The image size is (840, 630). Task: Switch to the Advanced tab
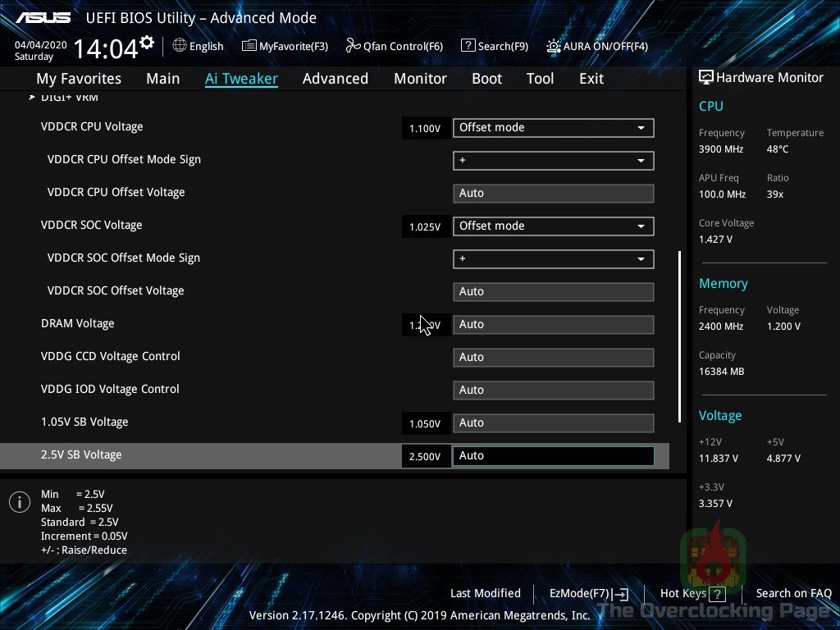[336, 79]
